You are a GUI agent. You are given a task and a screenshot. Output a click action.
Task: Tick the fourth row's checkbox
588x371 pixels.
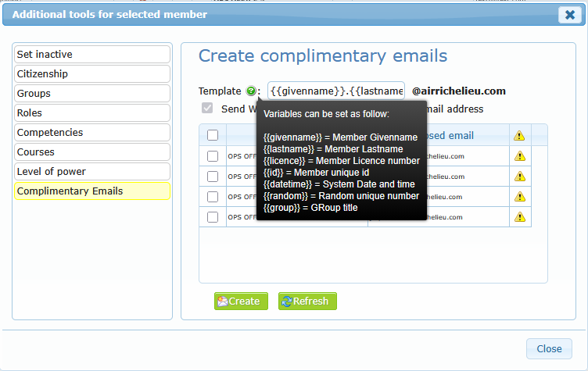click(x=213, y=217)
